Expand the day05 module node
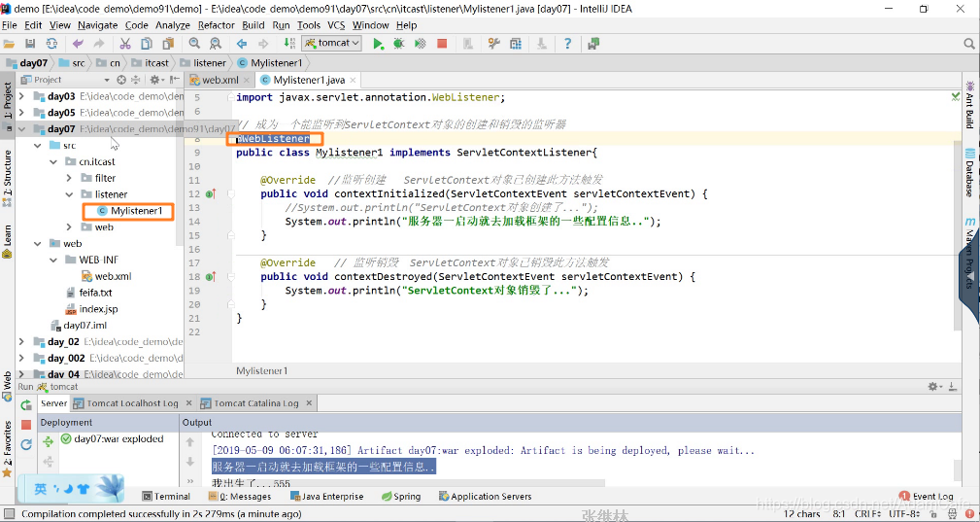The height and width of the screenshot is (522, 980). [21, 113]
